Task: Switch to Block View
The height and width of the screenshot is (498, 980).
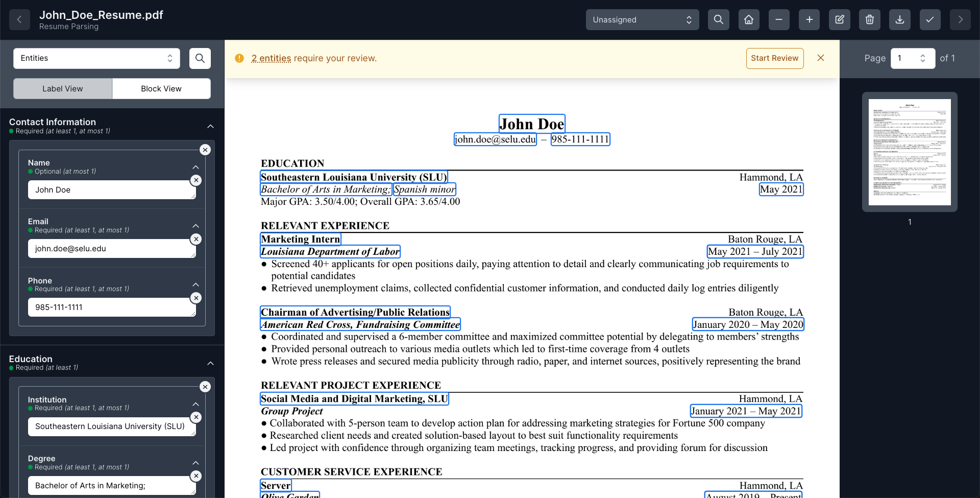Action: pos(161,88)
